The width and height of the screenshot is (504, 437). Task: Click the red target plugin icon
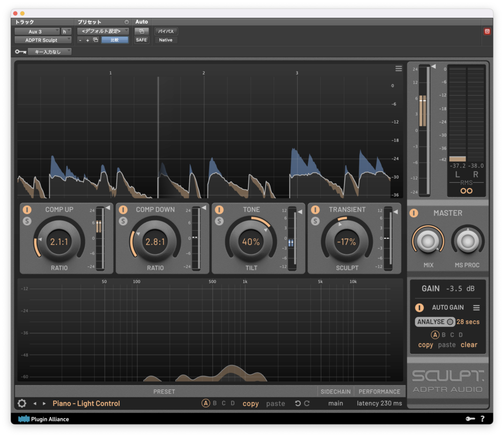click(487, 31)
